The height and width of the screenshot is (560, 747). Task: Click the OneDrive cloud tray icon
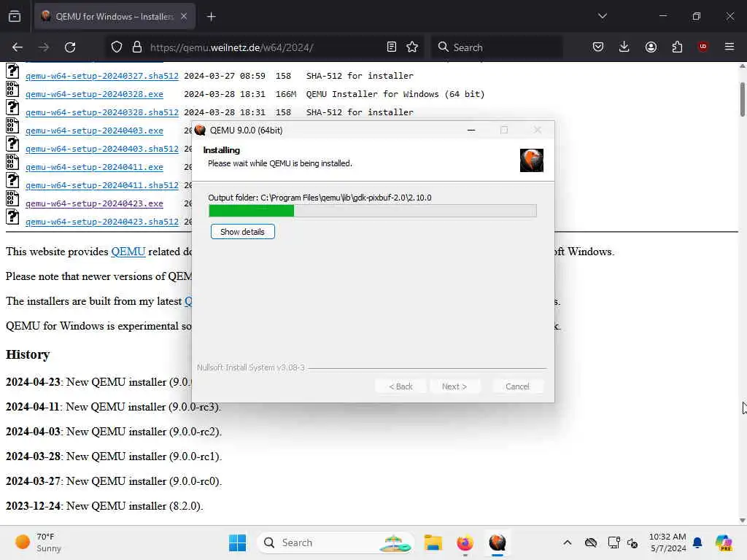coord(591,542)
